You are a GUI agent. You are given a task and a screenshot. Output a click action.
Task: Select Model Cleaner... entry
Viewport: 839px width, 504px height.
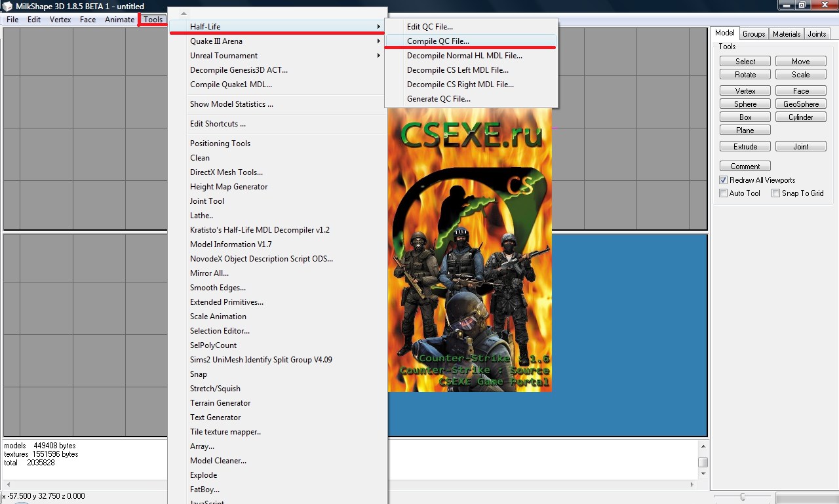(277, 461)
